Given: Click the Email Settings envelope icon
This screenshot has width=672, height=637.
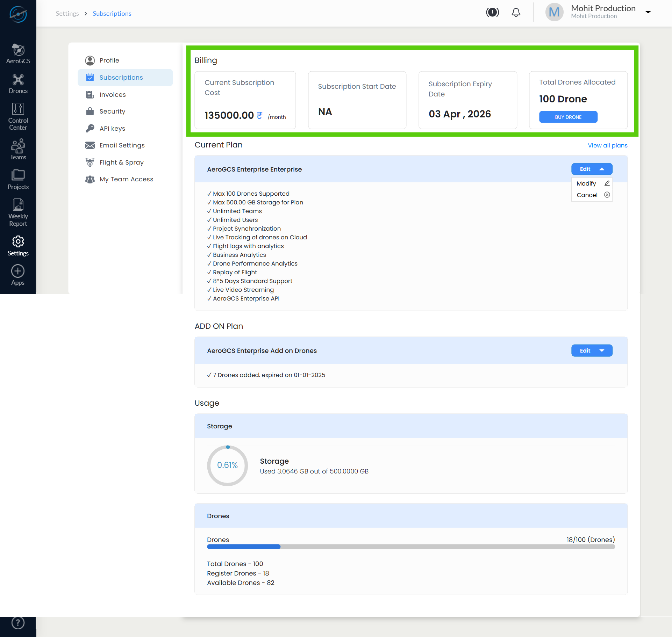Looking at the screenshot, I should (90, 145).
